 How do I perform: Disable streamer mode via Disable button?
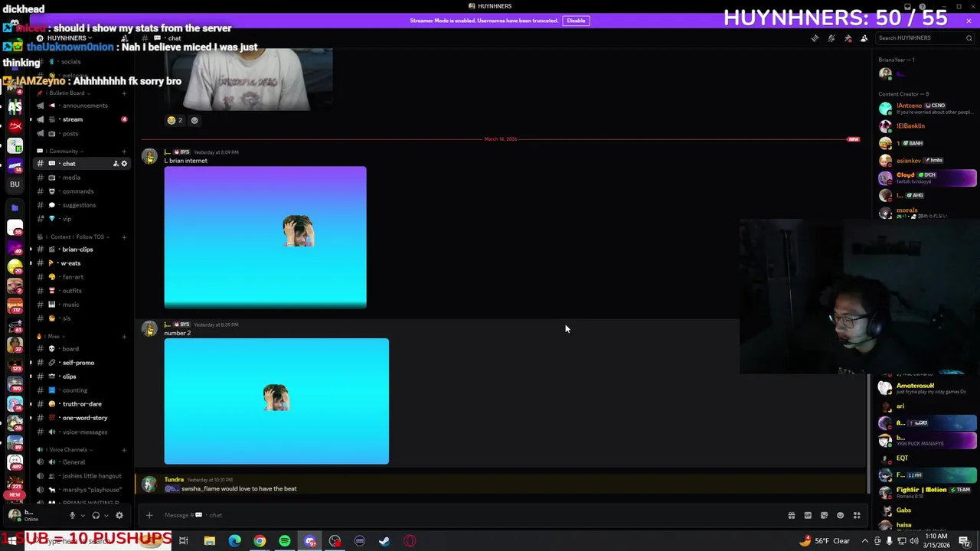[576, 21]
